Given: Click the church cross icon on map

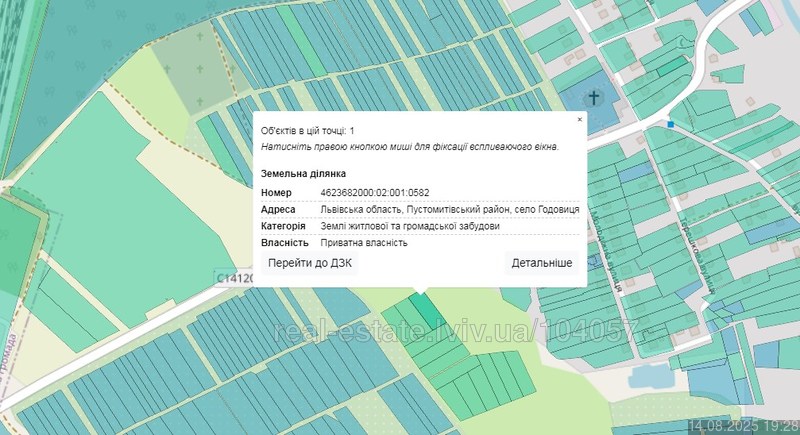Looking at the screenshot, I should pos(594,98).
